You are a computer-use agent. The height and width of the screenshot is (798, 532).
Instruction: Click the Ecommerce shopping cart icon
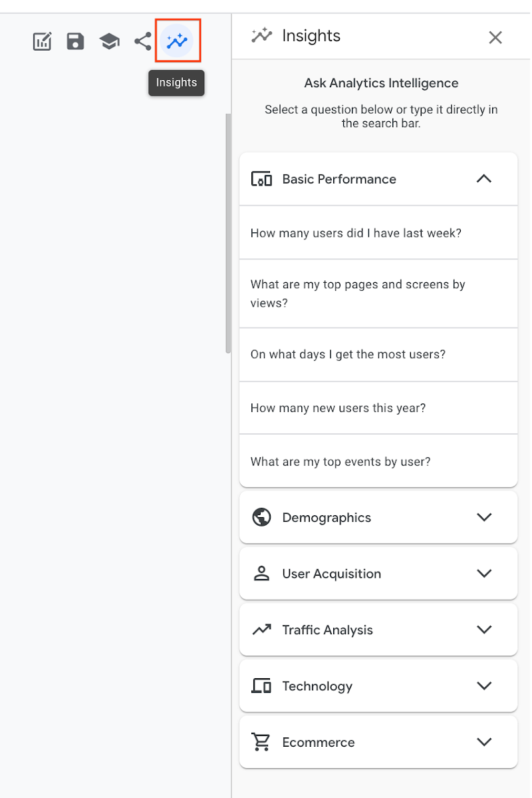(261, 741)
